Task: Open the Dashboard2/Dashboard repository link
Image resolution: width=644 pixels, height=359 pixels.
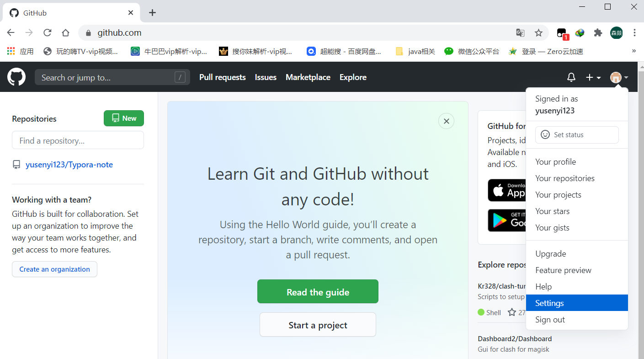Action: [x=515, y=338]
